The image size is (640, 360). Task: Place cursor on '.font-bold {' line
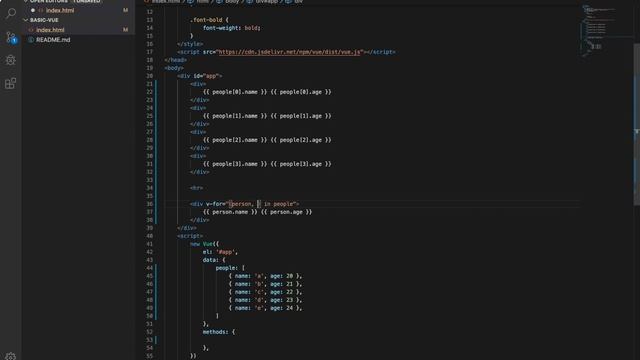click(209, 20)
